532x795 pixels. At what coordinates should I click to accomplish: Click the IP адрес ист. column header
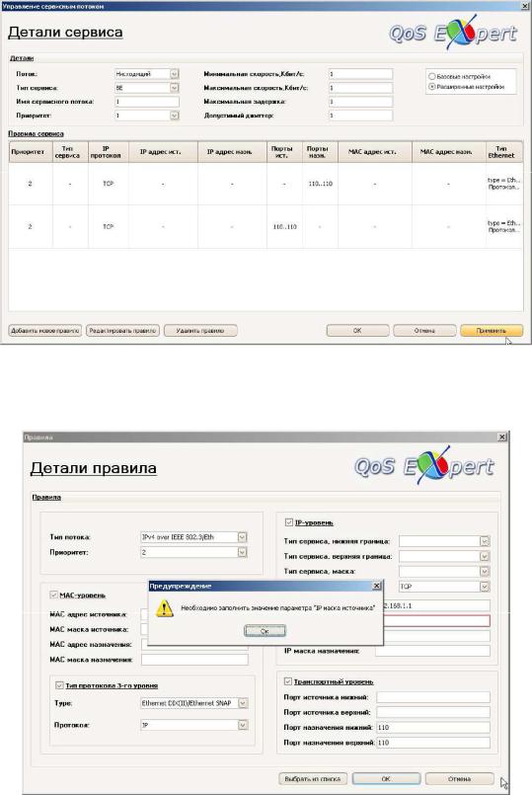163,152
